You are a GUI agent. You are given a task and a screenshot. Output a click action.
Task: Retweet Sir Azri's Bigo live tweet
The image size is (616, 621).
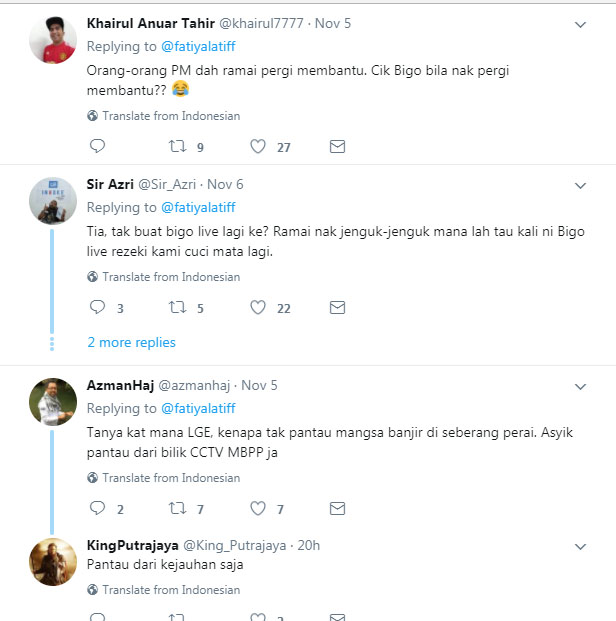point(177,308)
